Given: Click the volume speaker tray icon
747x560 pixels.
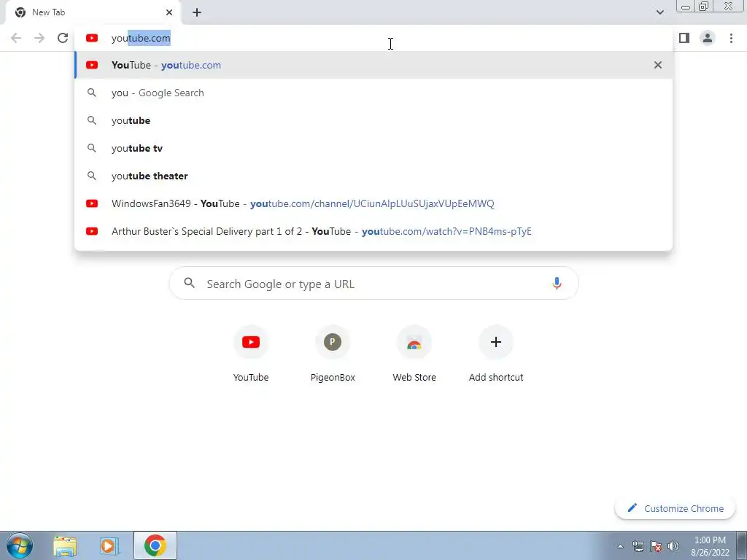Looking at the screenshot, I should 673,546.
